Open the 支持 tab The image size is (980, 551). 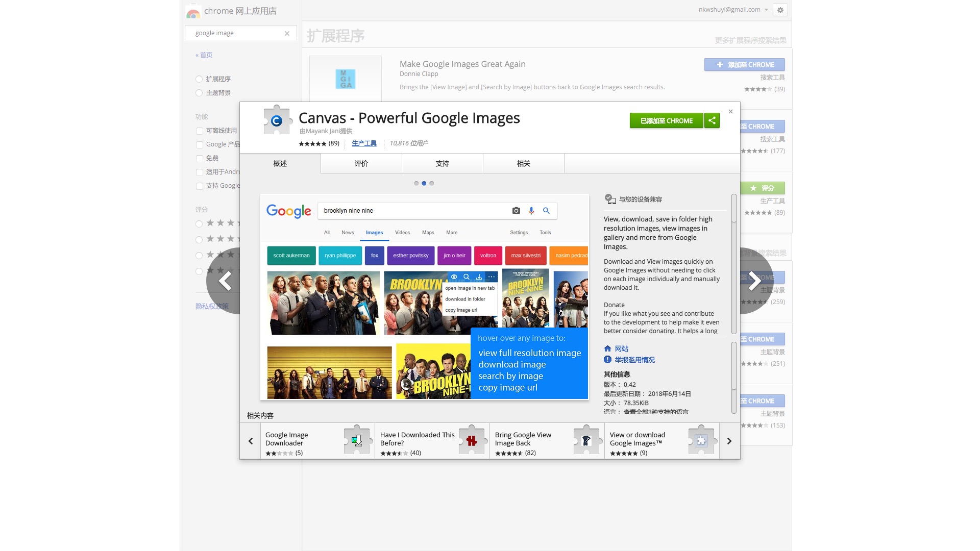point(442,163)
